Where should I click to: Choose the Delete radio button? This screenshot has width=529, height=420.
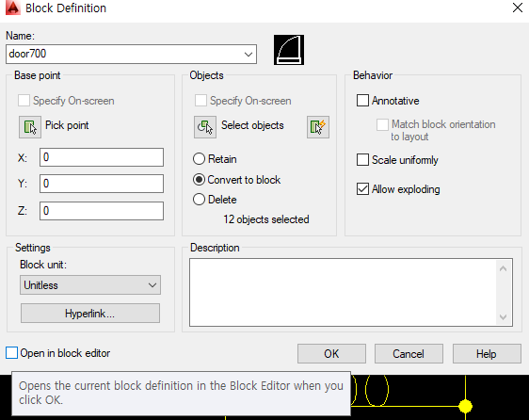point(199,200)
